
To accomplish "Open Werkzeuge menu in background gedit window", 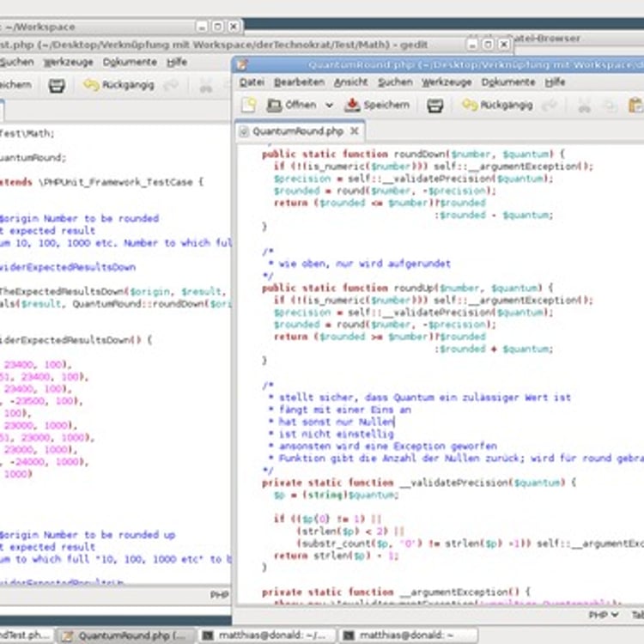I will pyautogui.click(x=69, y=63).
